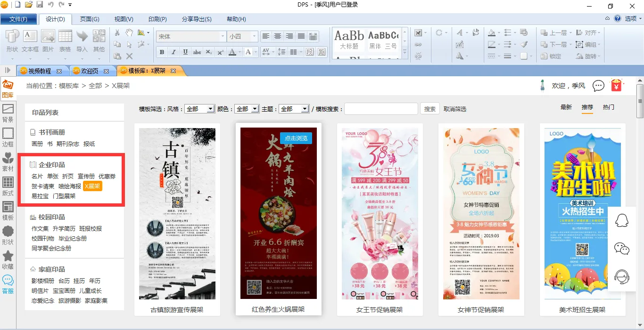Open the 古镇旅游宣传展架 template thumbnail
This screenshot has width=644, height=330.
177,214
